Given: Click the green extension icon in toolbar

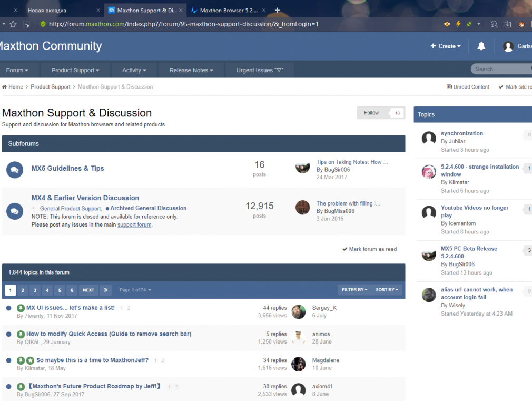Looking at the screenshot, I should (469, 24).
